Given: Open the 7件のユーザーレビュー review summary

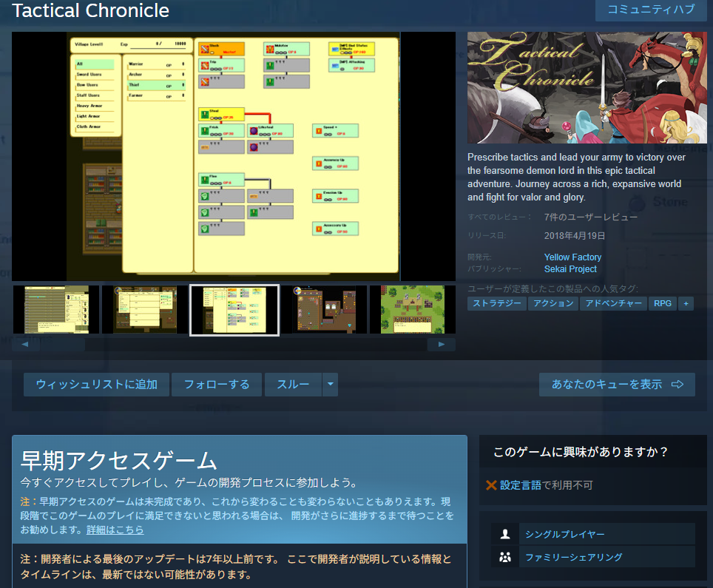Looking at the screenshot, I should point(591,217).
